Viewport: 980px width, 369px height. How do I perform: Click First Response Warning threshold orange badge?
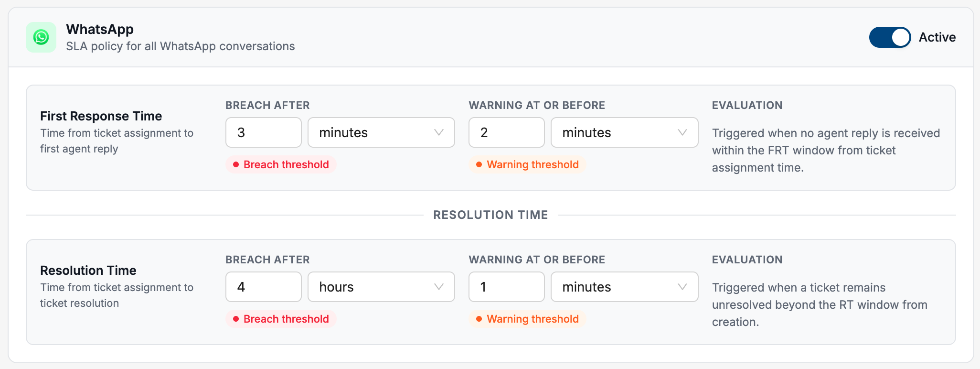[x=527, y=164]
